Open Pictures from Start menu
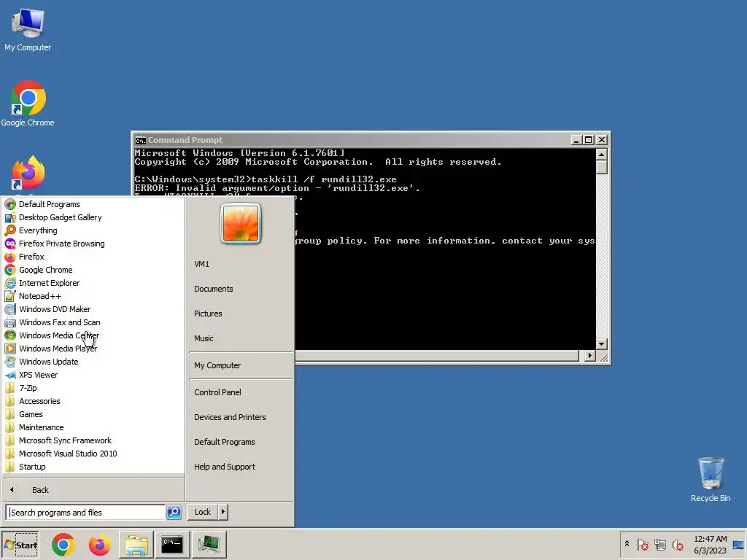The width and height of the screenshot is (747, 560). pyautogui.click(x=208, y=314)
